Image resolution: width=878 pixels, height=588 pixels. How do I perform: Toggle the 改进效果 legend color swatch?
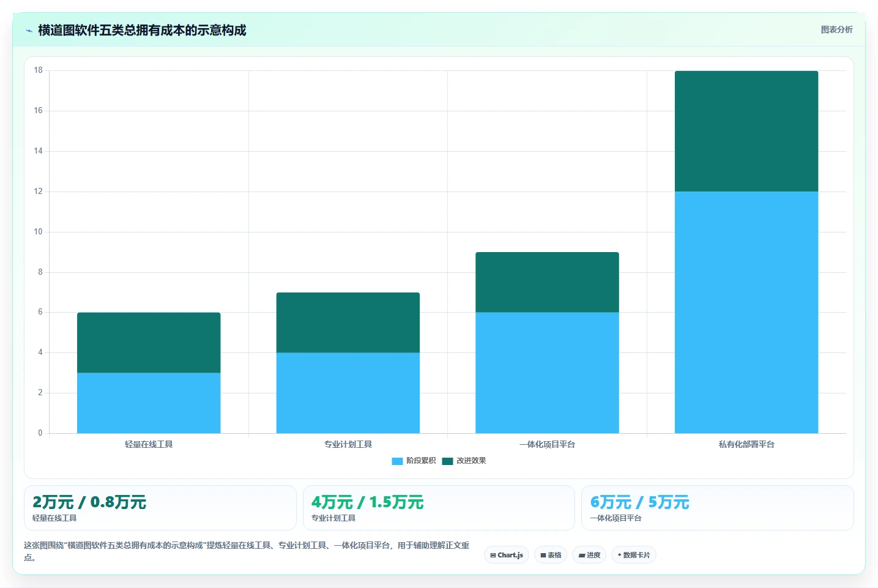[x=447, y=461]
